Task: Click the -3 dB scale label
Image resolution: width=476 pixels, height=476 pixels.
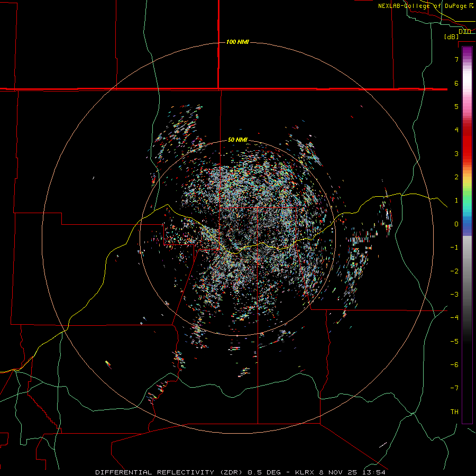Action: [454, 295]
